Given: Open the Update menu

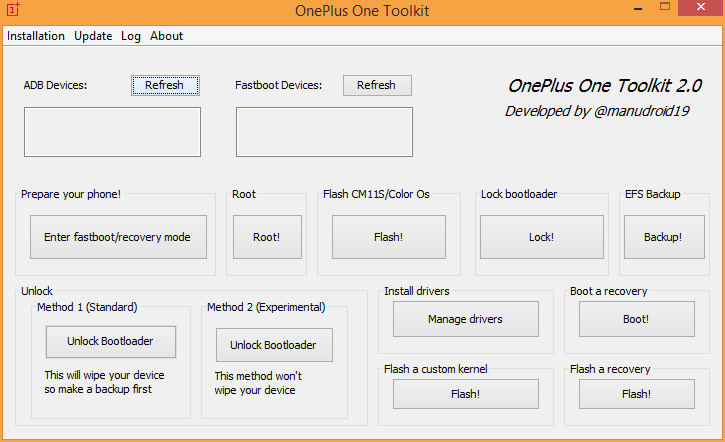Looking at the screenshot, I should coord(93,36).
